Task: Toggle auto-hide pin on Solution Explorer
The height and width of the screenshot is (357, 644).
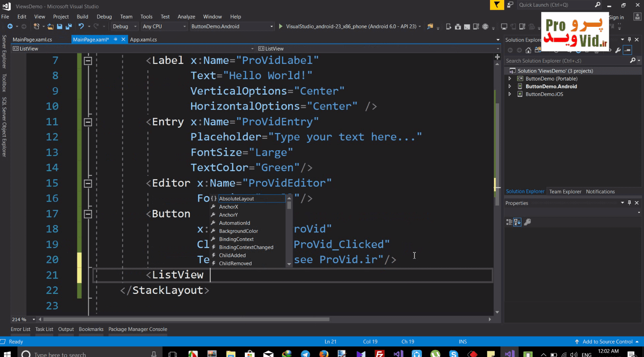Action: point(629,39)
